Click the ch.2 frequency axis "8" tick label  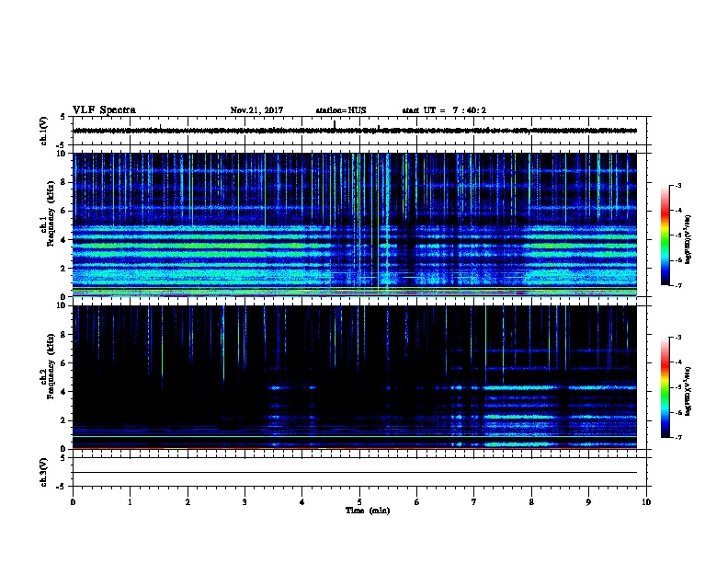click(x=64, y=335)
